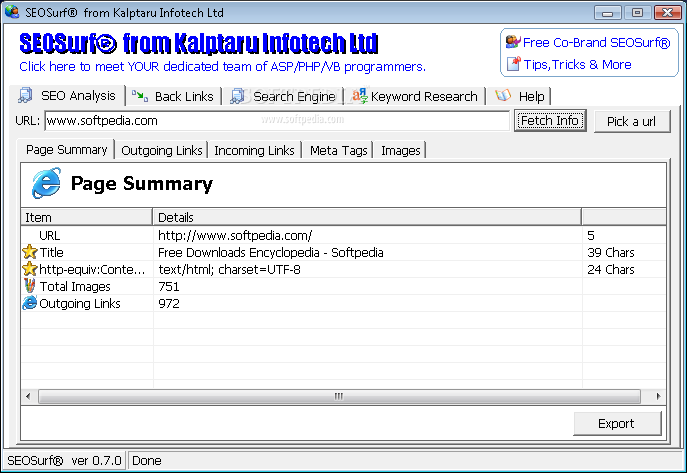Click the dedicated ASP/PHP/VB programmers link
This screenshot has height=473, width=687.
point(223,67)
